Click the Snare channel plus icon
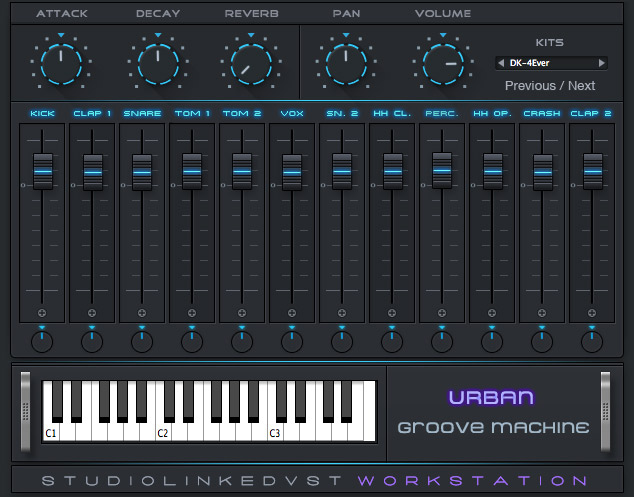This screenshot has height=497, width=634. 142,313
